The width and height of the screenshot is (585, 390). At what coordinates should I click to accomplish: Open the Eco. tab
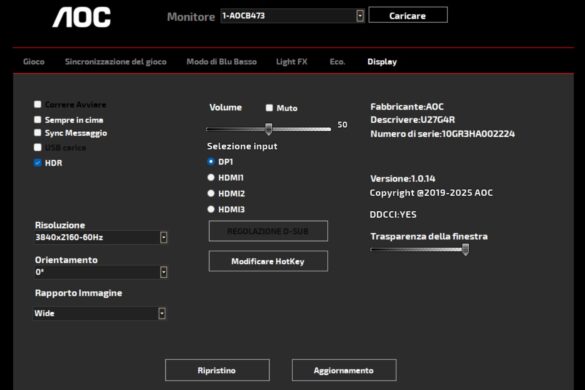(337, 62)
